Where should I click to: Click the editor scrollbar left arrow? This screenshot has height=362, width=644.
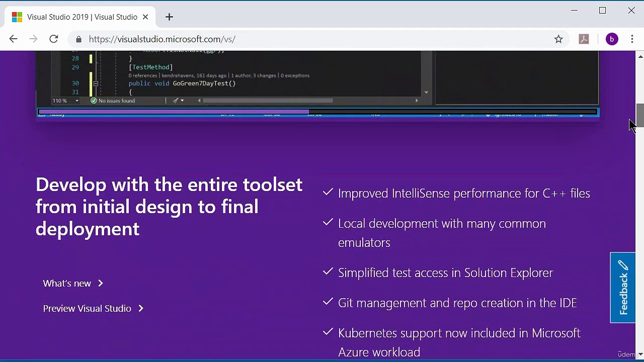pos(199,101)
